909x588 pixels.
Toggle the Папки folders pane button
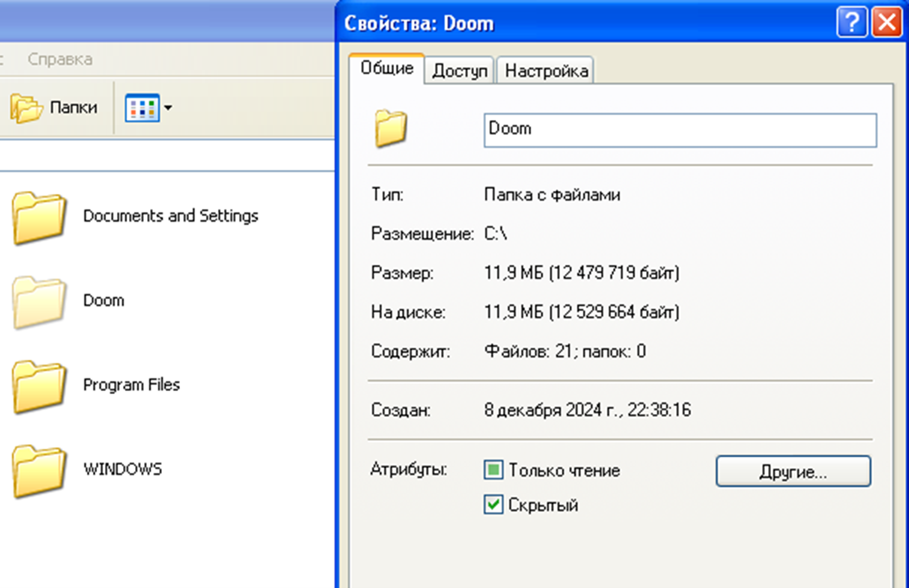point(54,108)
